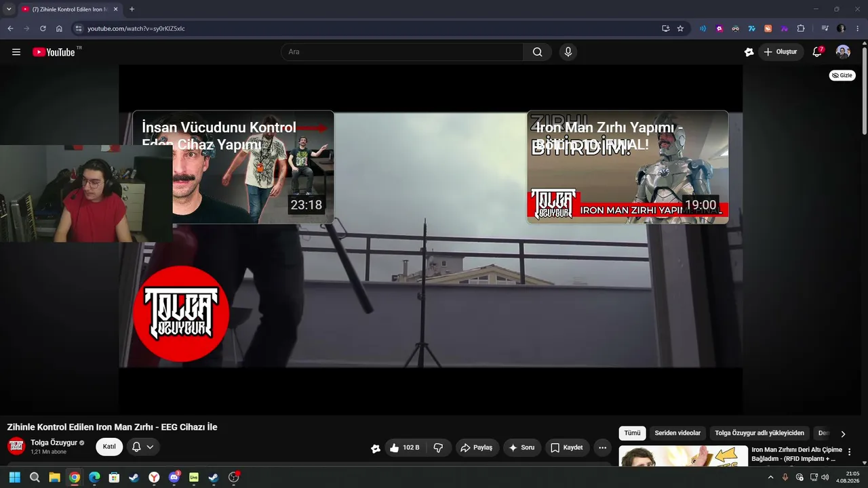Screen dimensions: 868x488
Task: Open the Iron Man Zırhı Yapımı end-screen video
Action: (628, 167)
